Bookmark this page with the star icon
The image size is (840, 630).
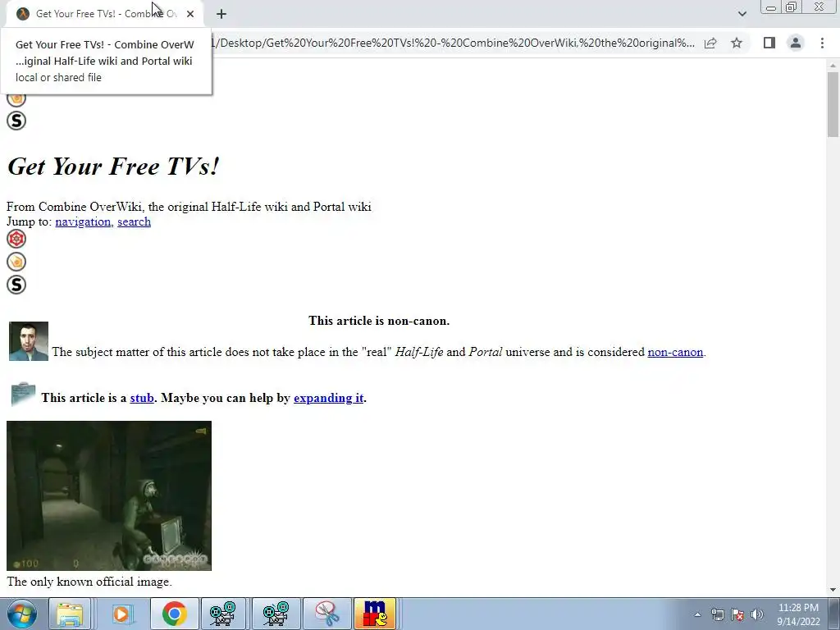pyautogui.click(x=737, y=43)
